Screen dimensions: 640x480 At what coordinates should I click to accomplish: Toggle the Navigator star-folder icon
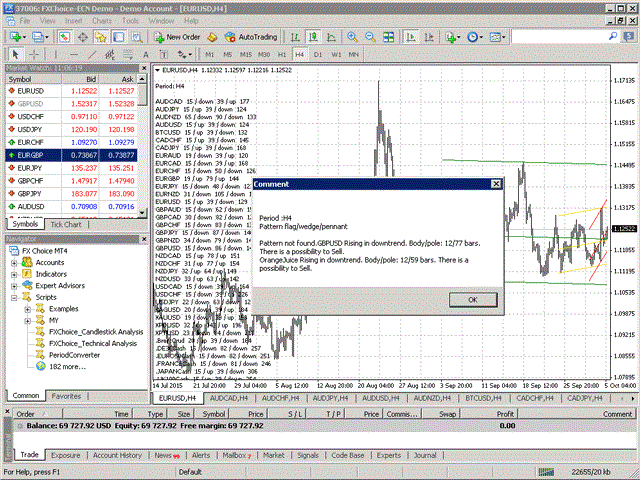point(100,37)
